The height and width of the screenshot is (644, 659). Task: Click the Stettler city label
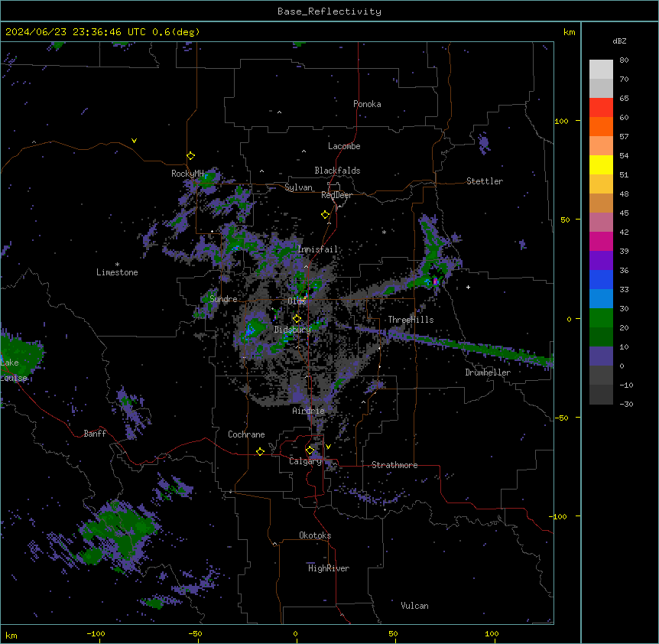(x=485, y=181)
